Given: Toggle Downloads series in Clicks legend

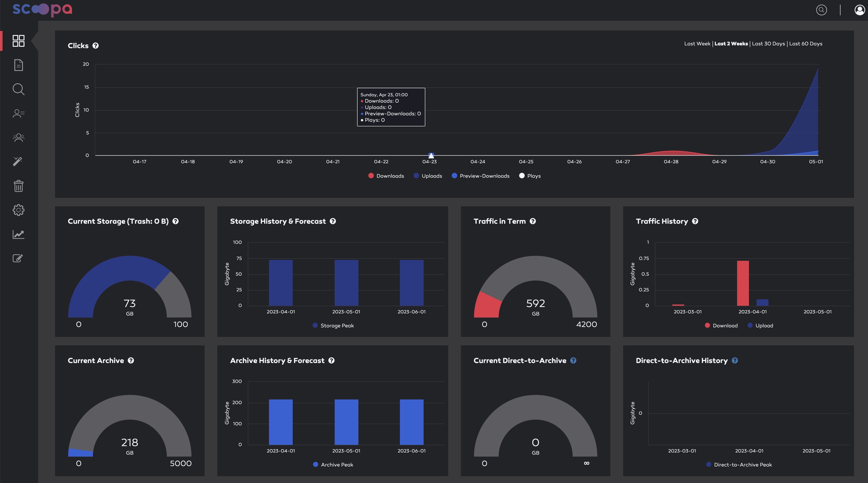Looking at the screenshot, I should (386, 176).
